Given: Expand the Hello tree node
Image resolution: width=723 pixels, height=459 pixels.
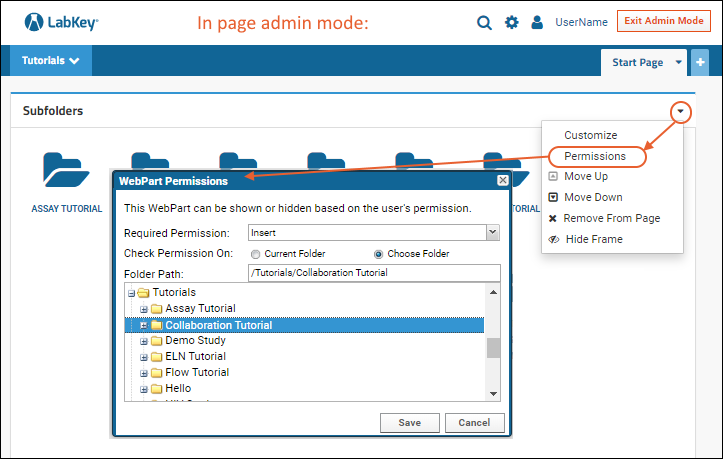Looking at the screenshot, I should click(144, 389).
